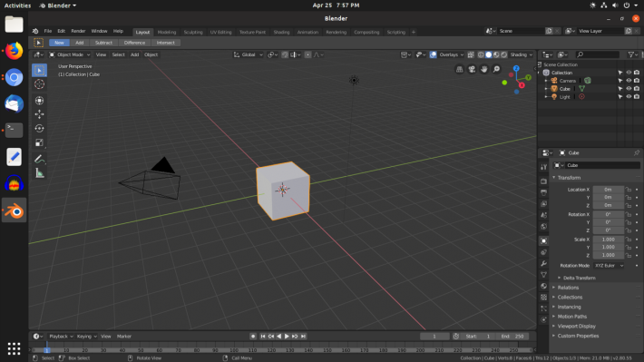
Task: Switch to UV Editing workspace tab
Action: click(x=221, y=32)
